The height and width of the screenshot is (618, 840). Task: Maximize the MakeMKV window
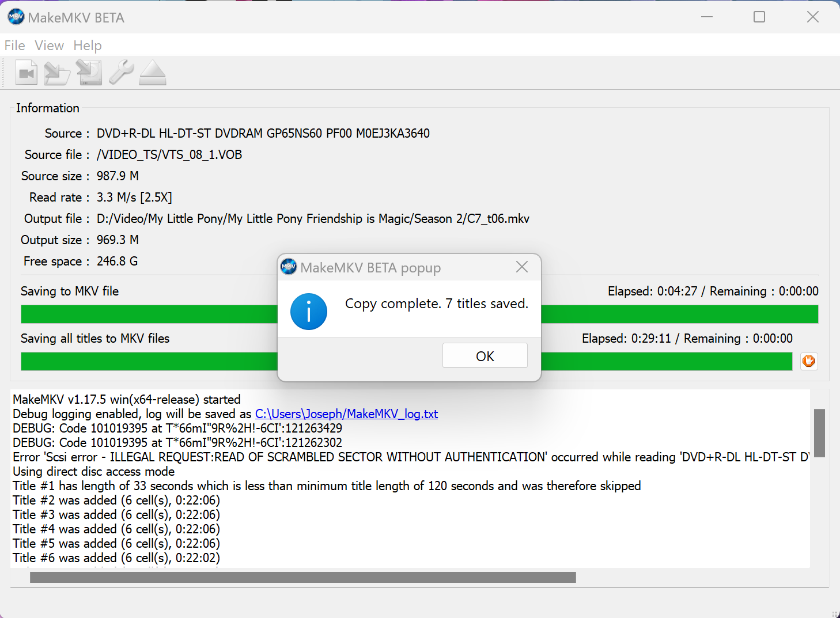759,17
